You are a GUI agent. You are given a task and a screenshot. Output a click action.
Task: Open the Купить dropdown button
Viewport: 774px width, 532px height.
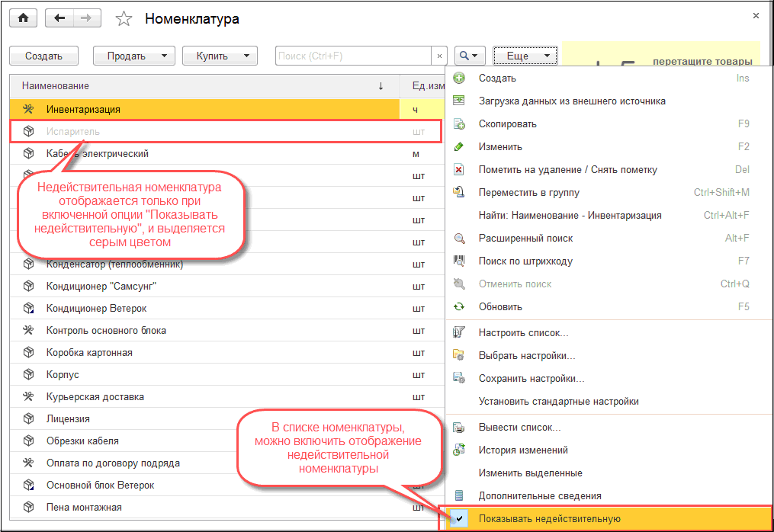(x=217, y=56)
